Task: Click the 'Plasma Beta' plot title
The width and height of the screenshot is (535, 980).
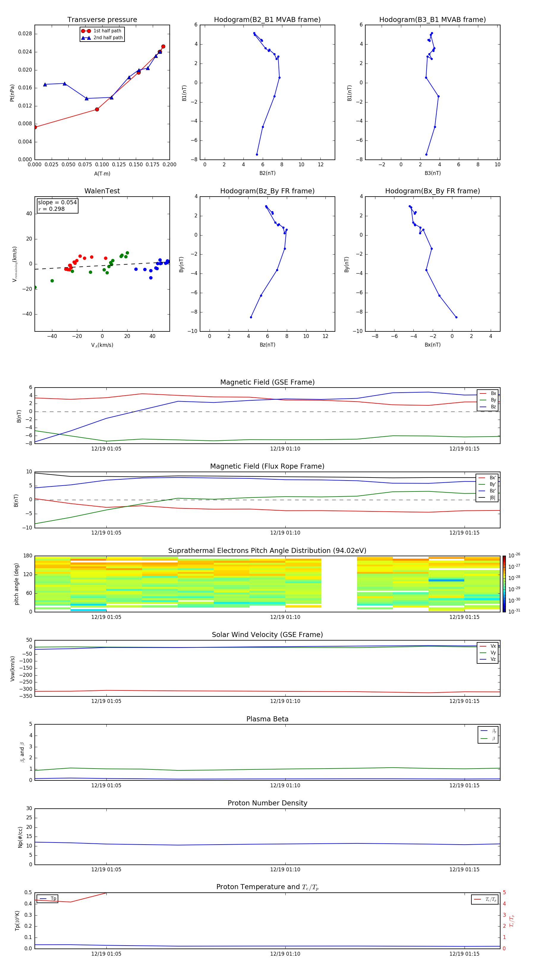Action: click(x=267, y=719)
